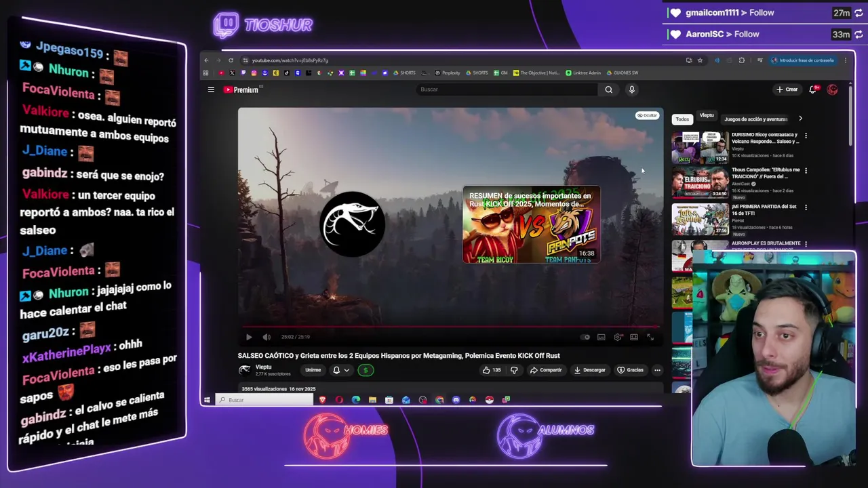Play the video with the play button
Image resolution: width=868 pixels, height=488 pixels.
249,337
